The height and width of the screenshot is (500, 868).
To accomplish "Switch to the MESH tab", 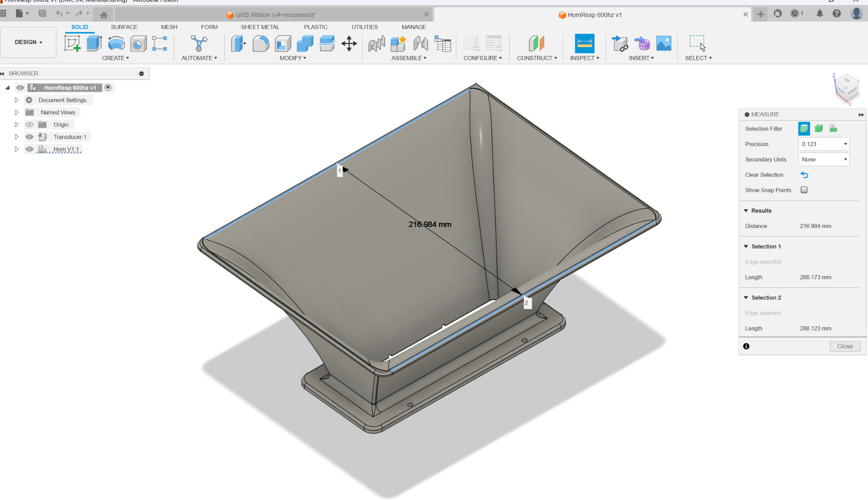I will [x=169, y=27].
